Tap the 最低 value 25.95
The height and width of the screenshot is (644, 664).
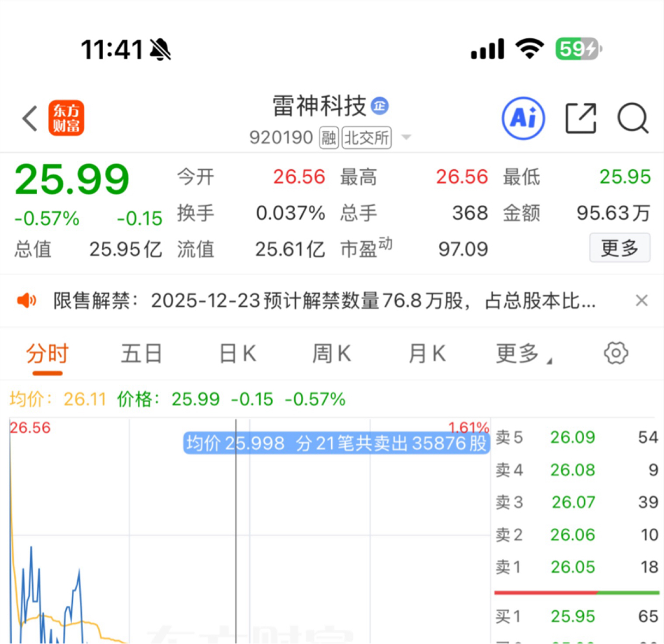625,177
